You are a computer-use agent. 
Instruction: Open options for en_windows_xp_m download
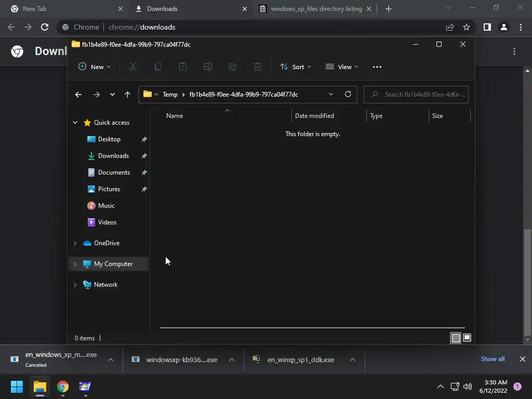click(111, 360)
